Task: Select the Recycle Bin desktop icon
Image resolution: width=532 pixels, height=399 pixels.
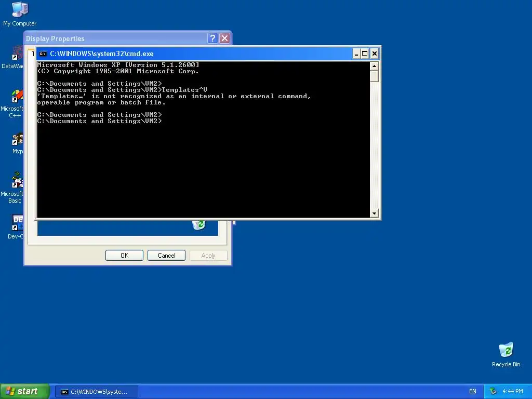Action: click(506, 354)
